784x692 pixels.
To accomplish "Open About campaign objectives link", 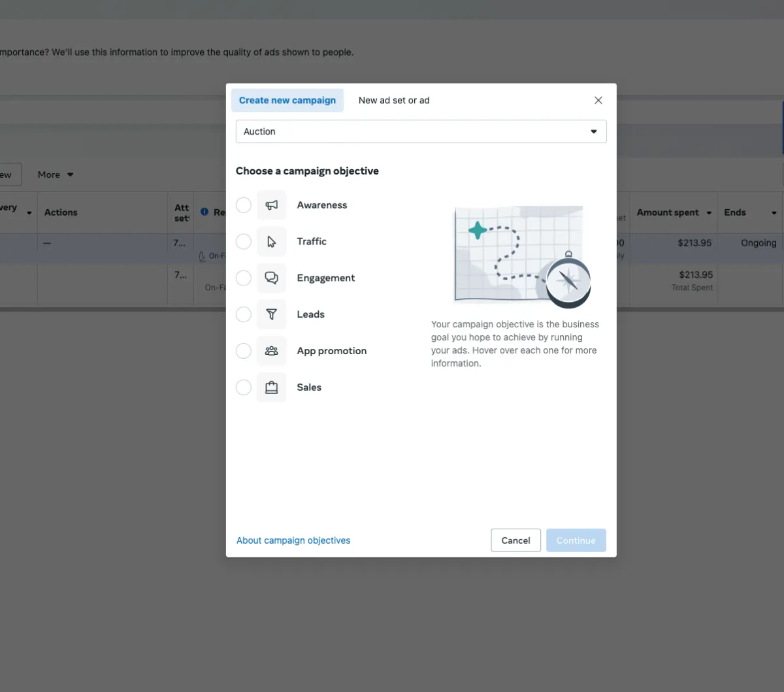I will 293,540.
